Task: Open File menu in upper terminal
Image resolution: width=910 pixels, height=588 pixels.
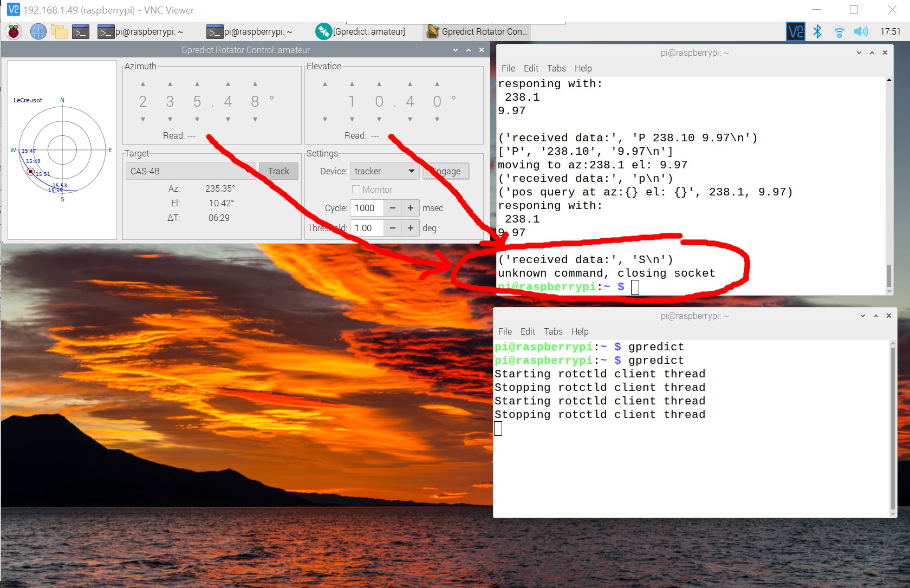Action: pos(508,68)
